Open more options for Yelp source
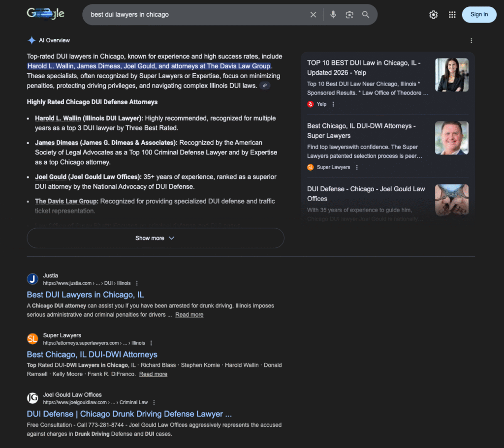The height and width of the screenshot is (448, 504). coord(333,104)
